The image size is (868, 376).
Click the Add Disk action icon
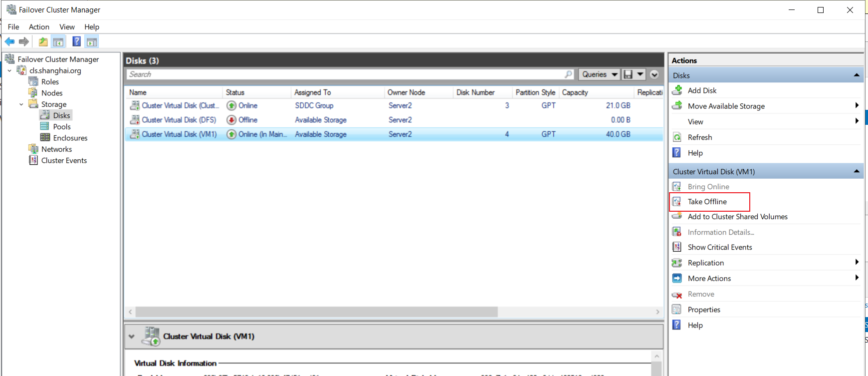tap(677, 90)
